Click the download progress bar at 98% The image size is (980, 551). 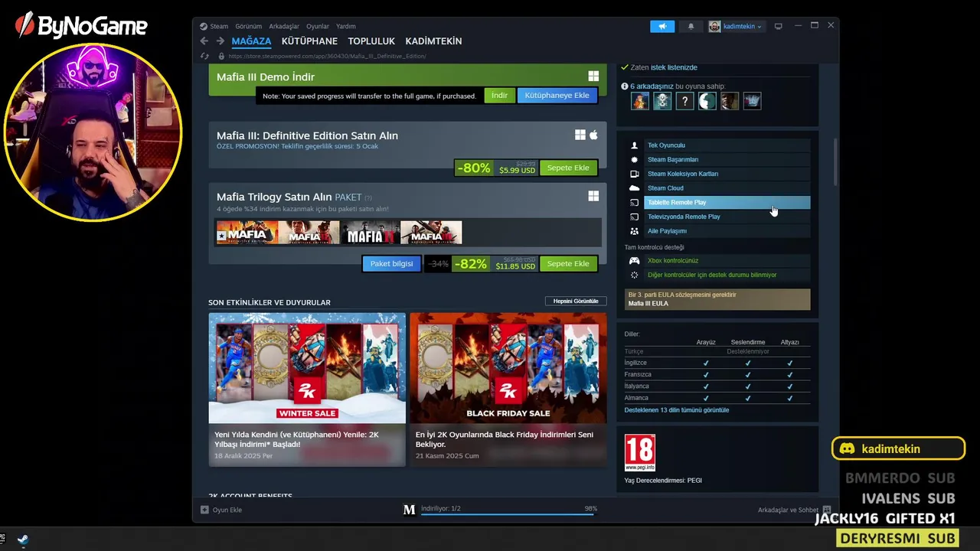(x=508, y=514)
